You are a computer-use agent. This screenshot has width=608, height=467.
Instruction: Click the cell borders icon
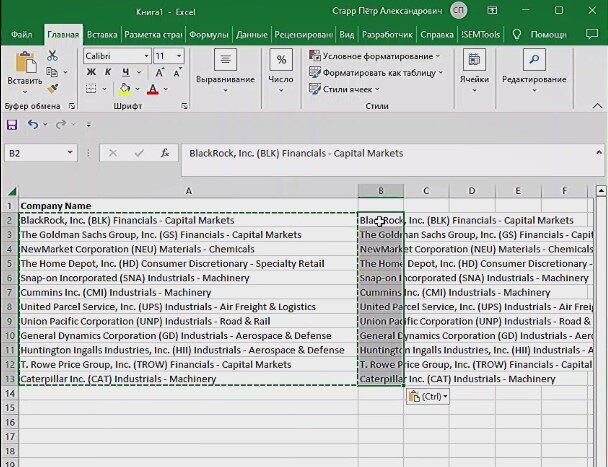pos(91,89)
